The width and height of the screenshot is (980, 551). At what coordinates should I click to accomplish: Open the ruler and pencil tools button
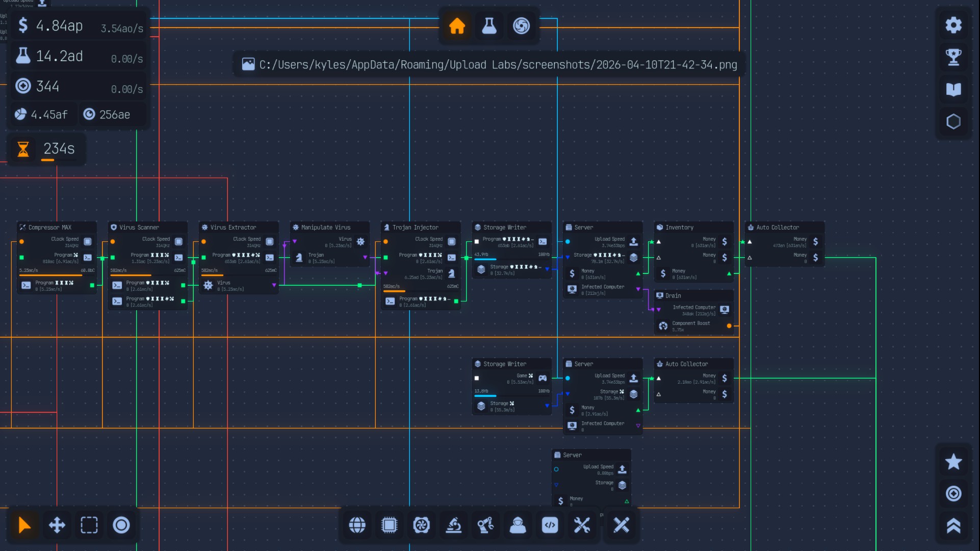621,525
